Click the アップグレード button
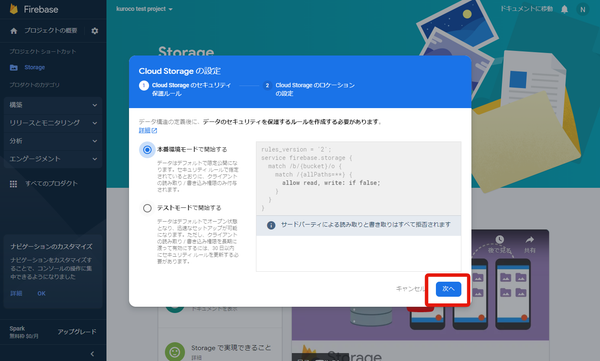This screenshot has height=361, width=600. pos(77,332)
